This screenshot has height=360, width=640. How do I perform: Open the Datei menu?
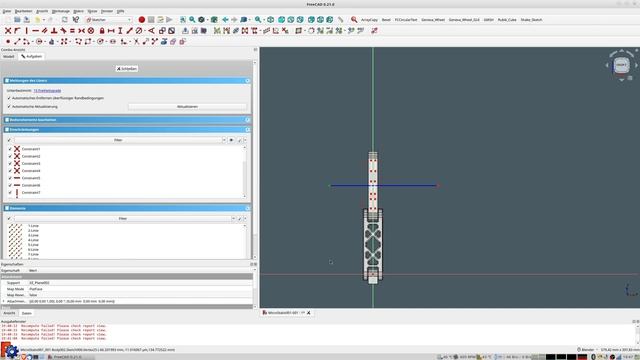pyautogui.click(x=7, y=11)
